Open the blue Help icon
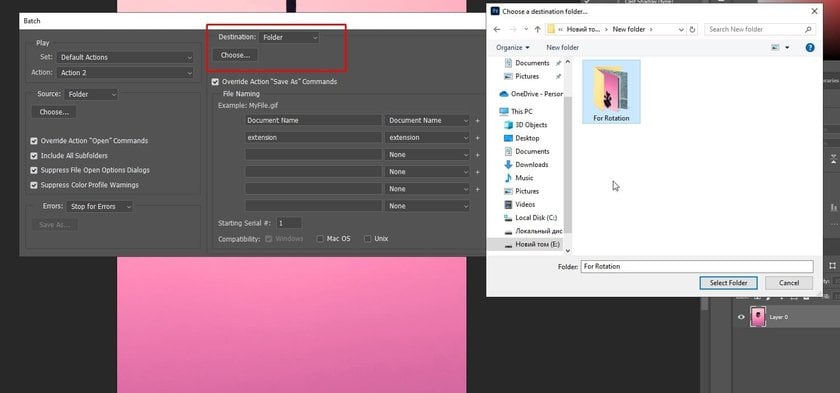The height and width of the screenshot is (393, 840). 810,48
